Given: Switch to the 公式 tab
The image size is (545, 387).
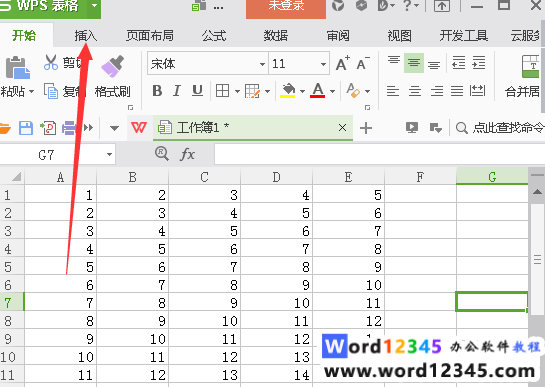Looking at the screenshot, I should 214,35.
